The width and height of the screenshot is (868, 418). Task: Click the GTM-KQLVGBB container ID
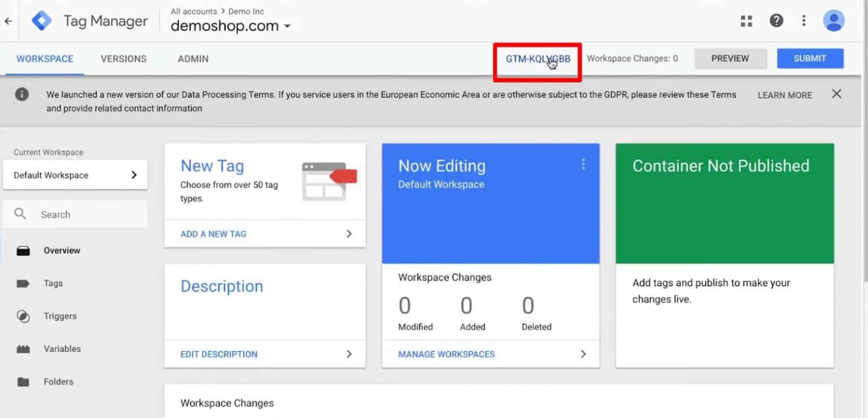(x=536, y=58)
